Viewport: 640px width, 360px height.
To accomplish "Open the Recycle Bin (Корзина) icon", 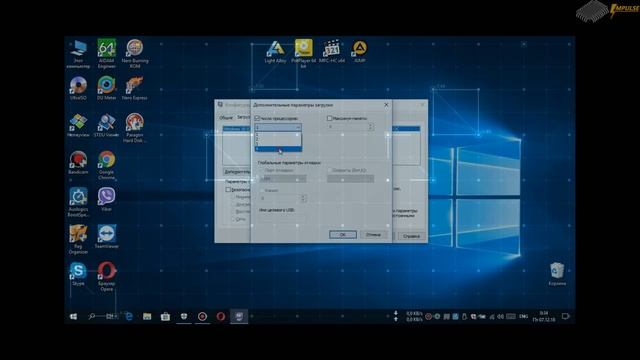I will [x=557, y=274].
